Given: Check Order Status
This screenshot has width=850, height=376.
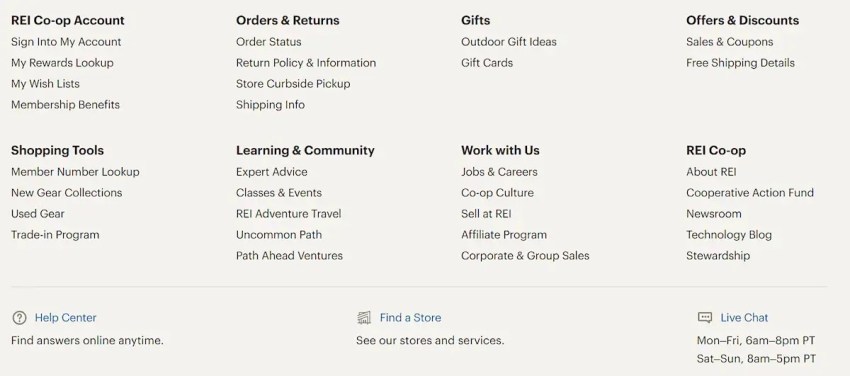Looking at the screenshot, I should pyautogui.click(x=268, y=42).
